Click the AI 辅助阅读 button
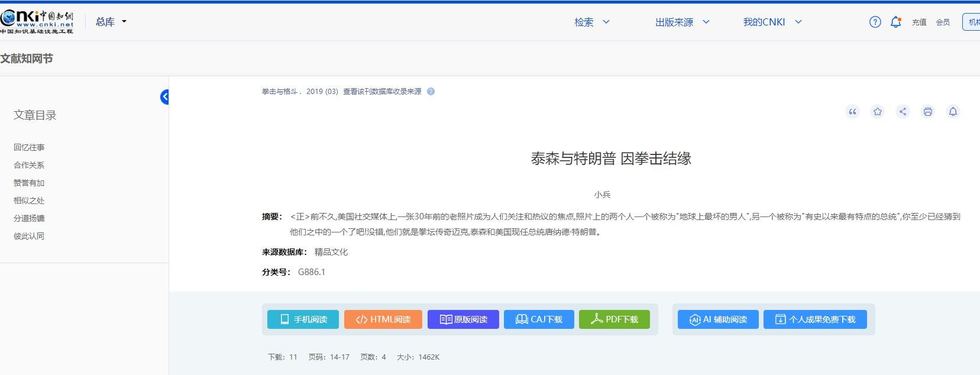 click(x=717, y=319)
